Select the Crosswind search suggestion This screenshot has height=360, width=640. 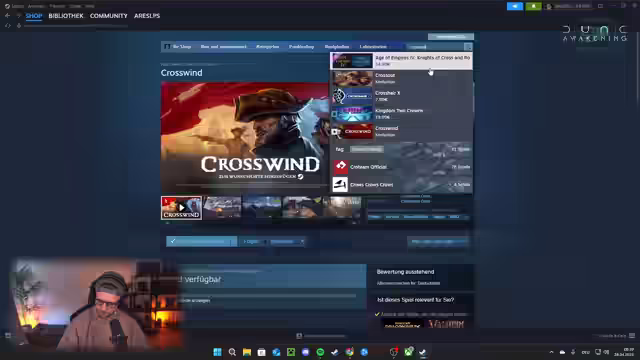click(401, 131)
